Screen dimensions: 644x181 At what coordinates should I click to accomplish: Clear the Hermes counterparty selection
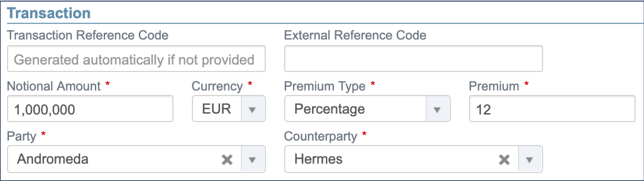(504, 160)
